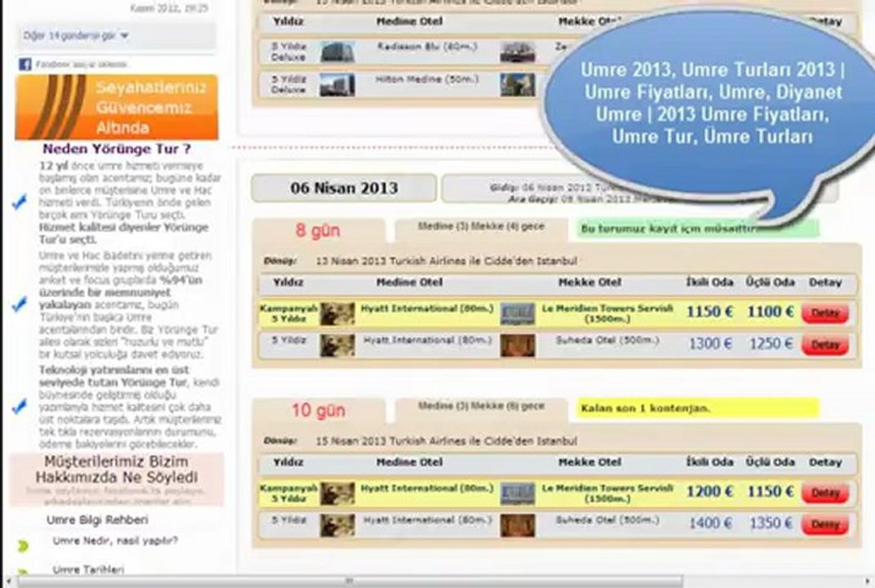This screenshot has width=875, height=588.
Task: Click Le Meridien thumbnail in 8 gün table
Action: (x=517, y=314)
